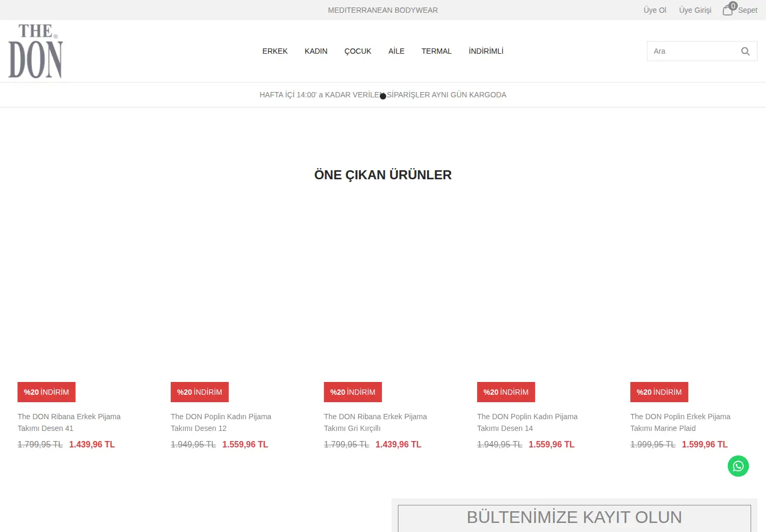Open the ERKEK menu

(x=275, y=51)
